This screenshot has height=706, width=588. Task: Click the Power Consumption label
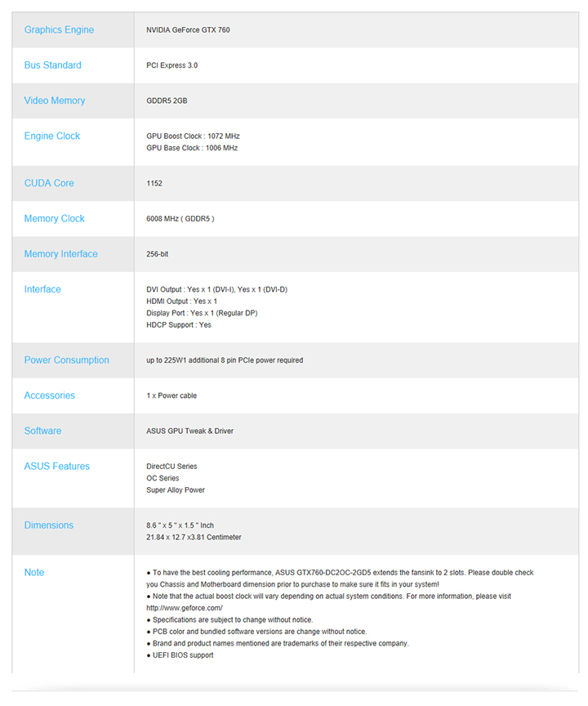pos(66,360)
